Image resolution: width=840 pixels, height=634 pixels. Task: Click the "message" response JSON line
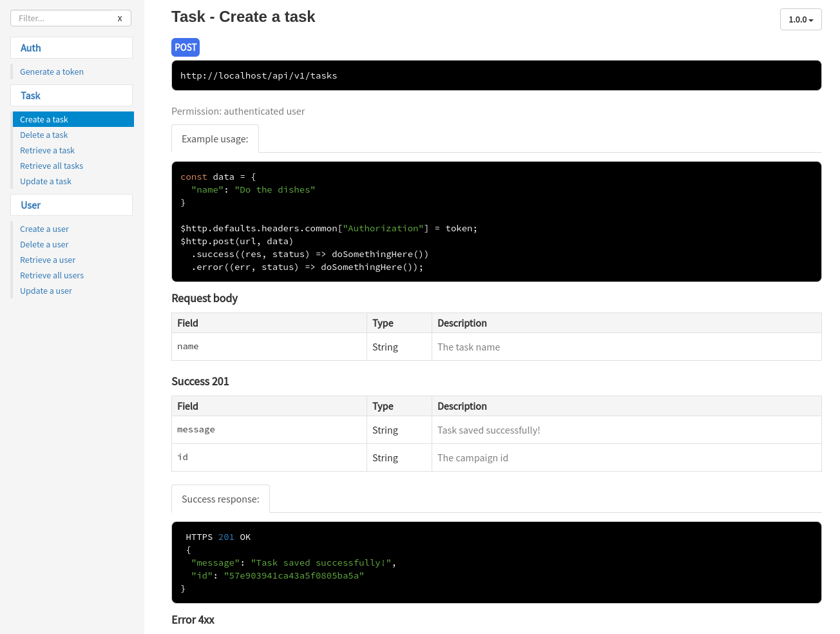[294, 562]
